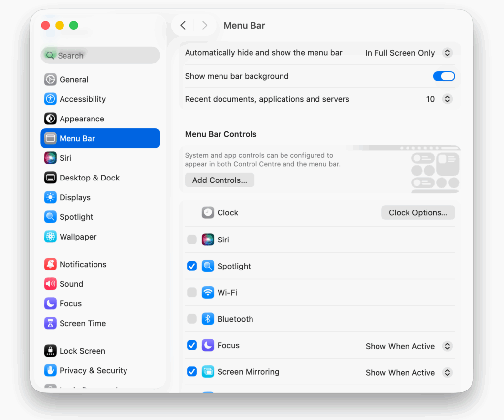Uncheck the Screen Mirroring checkbox
The width and height of the screenshot is (504, 420).
(192, 371)
